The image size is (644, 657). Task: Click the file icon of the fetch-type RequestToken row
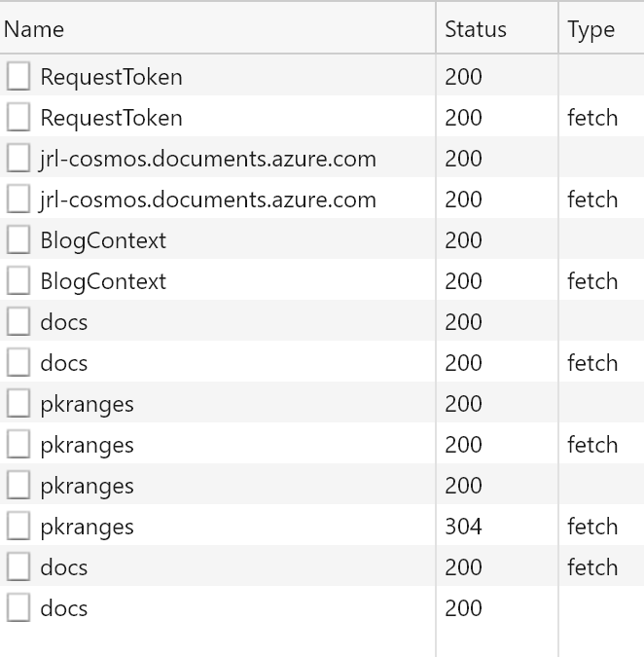click(18, 118)
